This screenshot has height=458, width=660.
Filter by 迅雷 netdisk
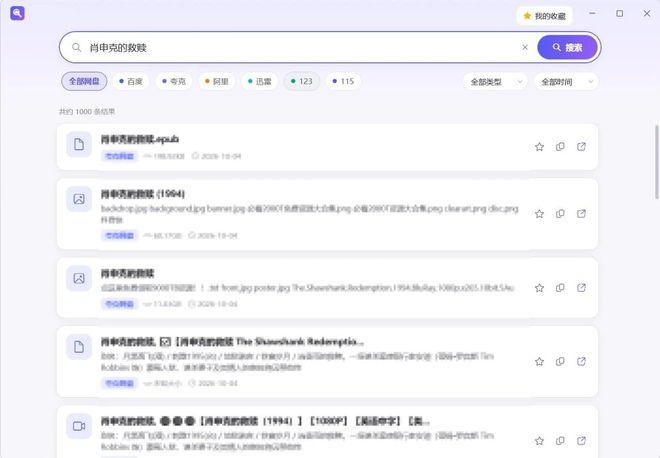click(260, 81)
